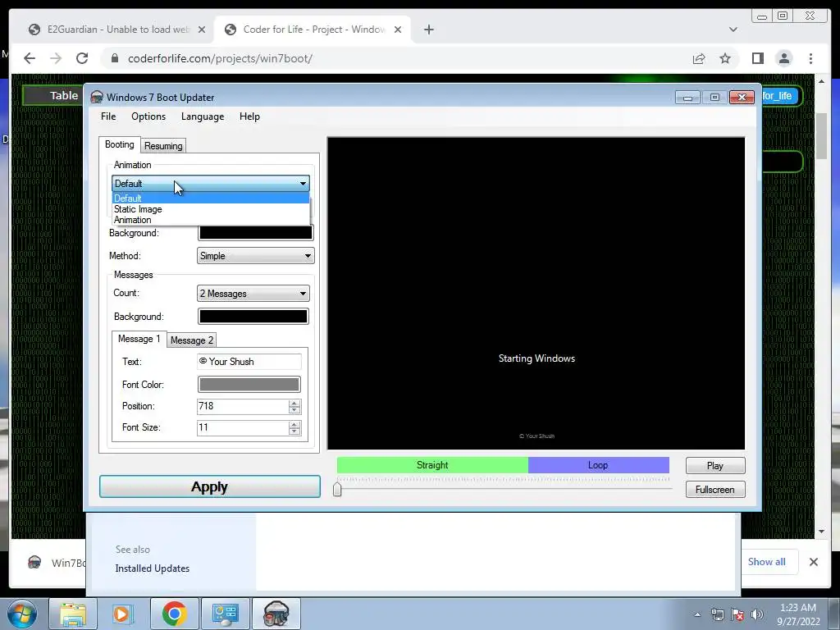Open a new Chrome tab
The height and width of the screenshot is (630, 840).
click(428, 30)
